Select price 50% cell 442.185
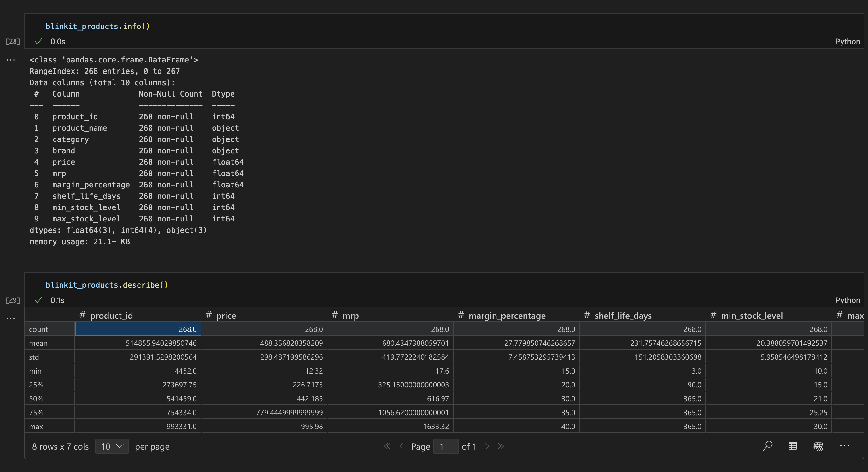Image resolution: width=868 pixels, height=472 pixels. [x=264, y=398]
